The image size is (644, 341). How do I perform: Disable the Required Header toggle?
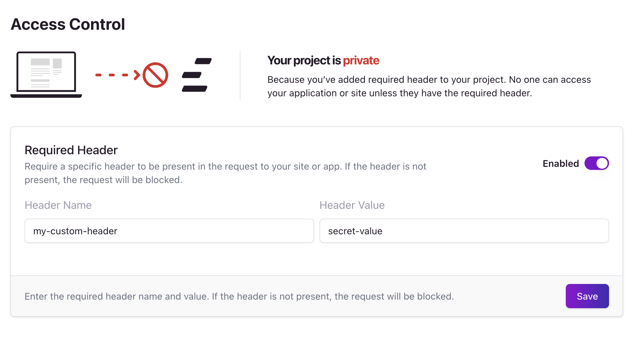[596, 163]
